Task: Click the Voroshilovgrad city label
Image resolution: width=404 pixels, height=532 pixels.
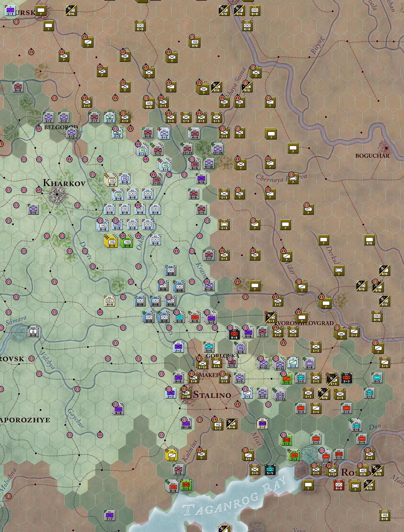Action: pos(305,323)
